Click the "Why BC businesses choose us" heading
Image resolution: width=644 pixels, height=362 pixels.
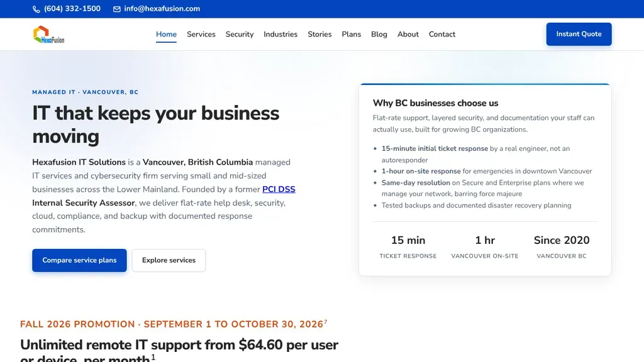(435, 103)
